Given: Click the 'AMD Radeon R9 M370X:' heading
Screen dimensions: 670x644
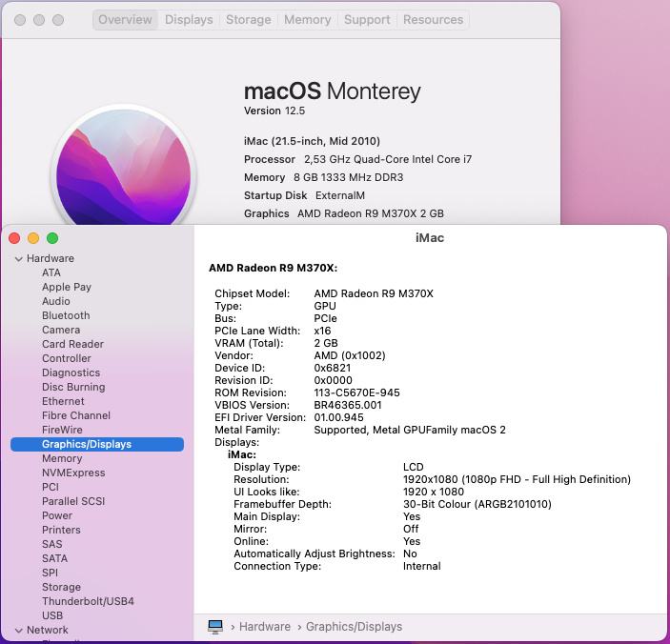Looking at the screenshot, I should (x=273, y=269).
